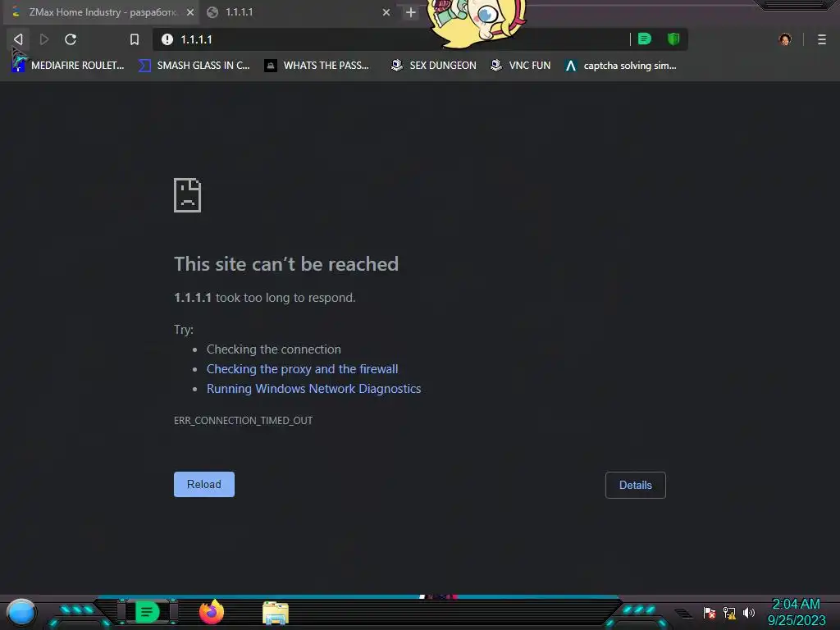Click the Action Center flag tray icon
Image resolution: width=840 pixels, height=630 pixels.
(710, 612)
